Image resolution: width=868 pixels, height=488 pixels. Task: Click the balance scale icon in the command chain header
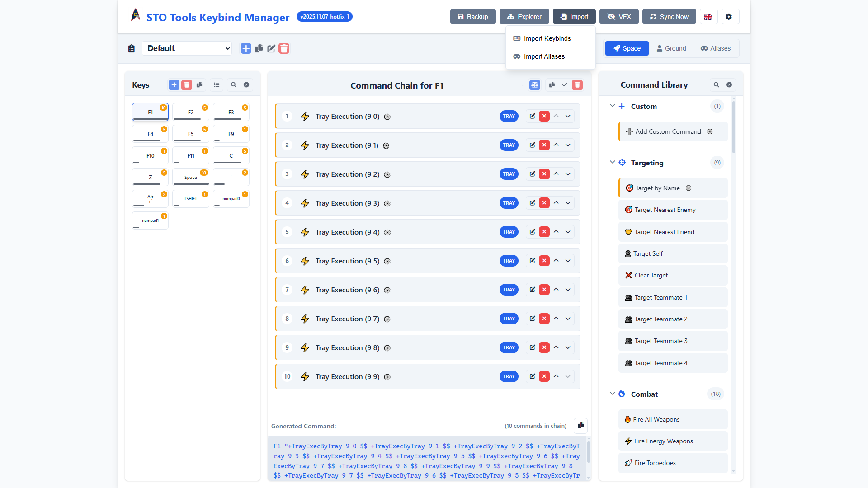point(535,85)
